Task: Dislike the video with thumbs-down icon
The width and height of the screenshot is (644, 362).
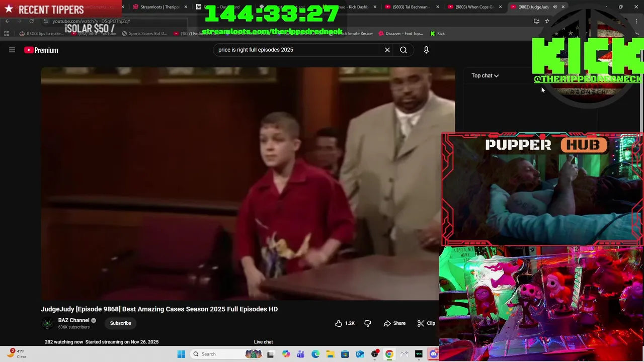Action: (368, 323)
